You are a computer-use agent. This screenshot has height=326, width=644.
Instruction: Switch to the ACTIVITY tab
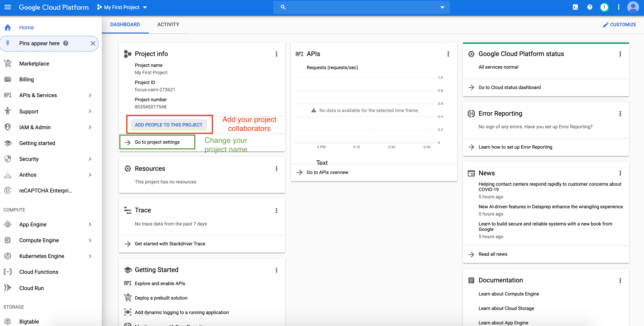168,25
